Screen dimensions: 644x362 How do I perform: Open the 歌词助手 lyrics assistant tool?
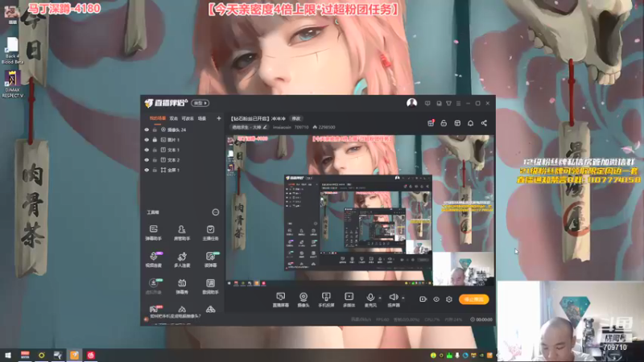210,286
